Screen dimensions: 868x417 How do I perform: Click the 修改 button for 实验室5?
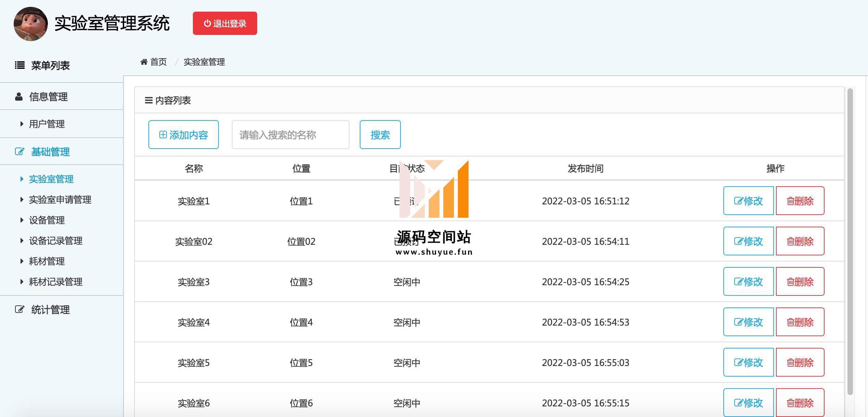click(x=748, y=362)
